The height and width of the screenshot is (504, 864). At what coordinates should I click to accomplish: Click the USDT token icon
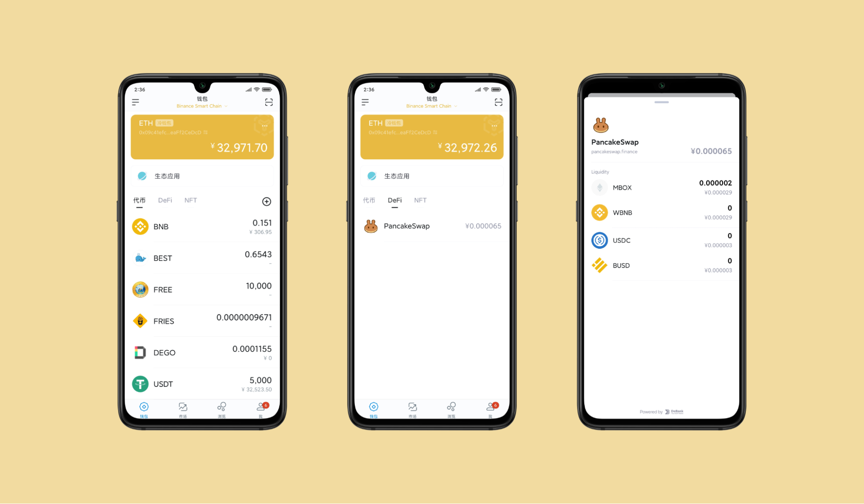click(x=139, y=383)
